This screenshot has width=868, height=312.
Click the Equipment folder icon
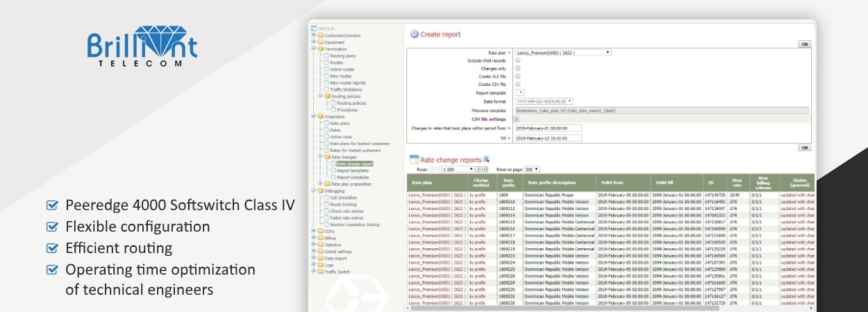point(322,42)
